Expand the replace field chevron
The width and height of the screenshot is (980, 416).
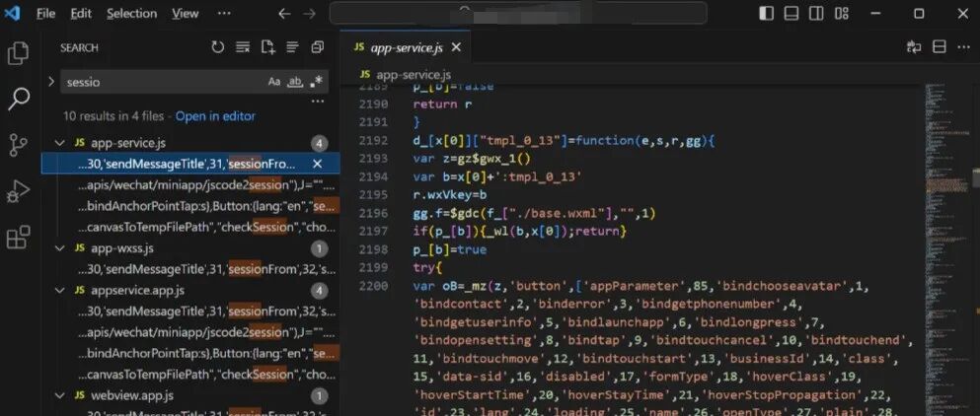tap(50, 82)
